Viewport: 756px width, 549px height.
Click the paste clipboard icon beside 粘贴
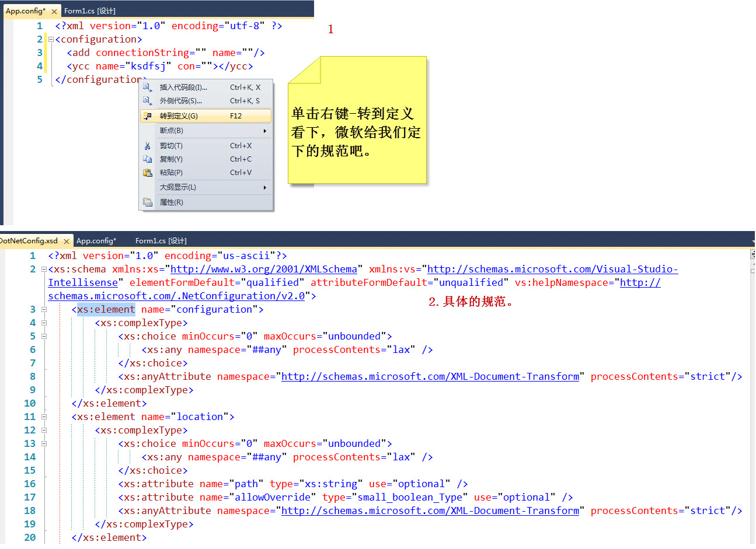[147, 173]
